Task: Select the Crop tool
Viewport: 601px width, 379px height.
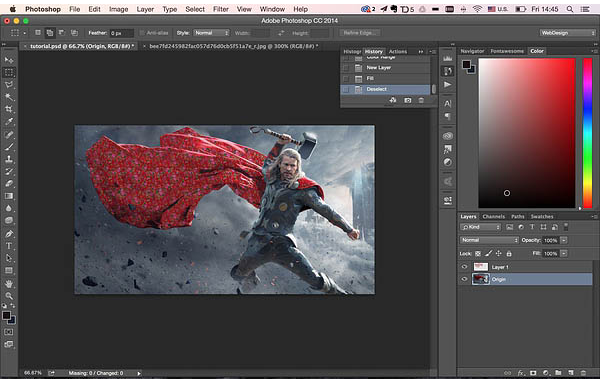Action: pos(9,109)
